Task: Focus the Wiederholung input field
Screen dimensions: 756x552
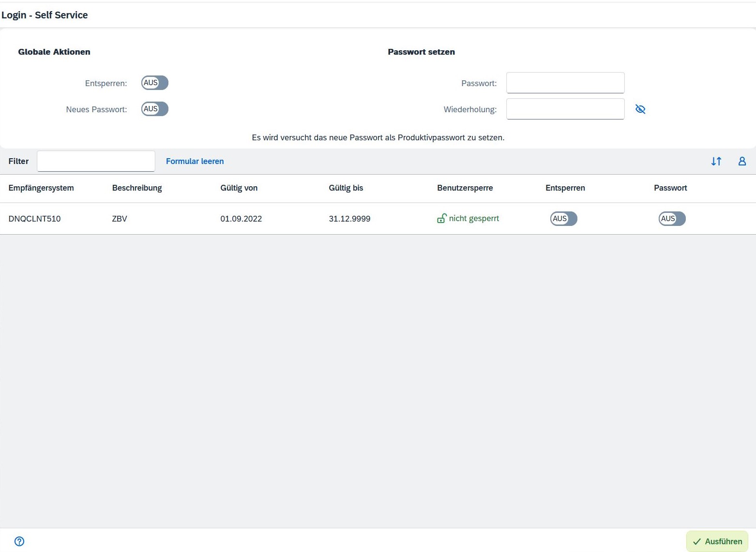Action: (x=565, y=109)
